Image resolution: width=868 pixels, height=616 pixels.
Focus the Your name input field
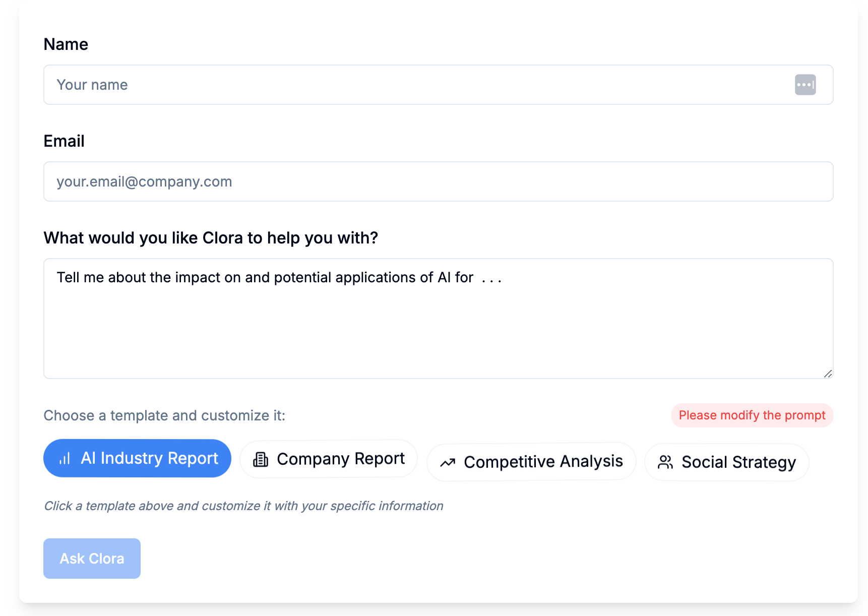[439, 85]
